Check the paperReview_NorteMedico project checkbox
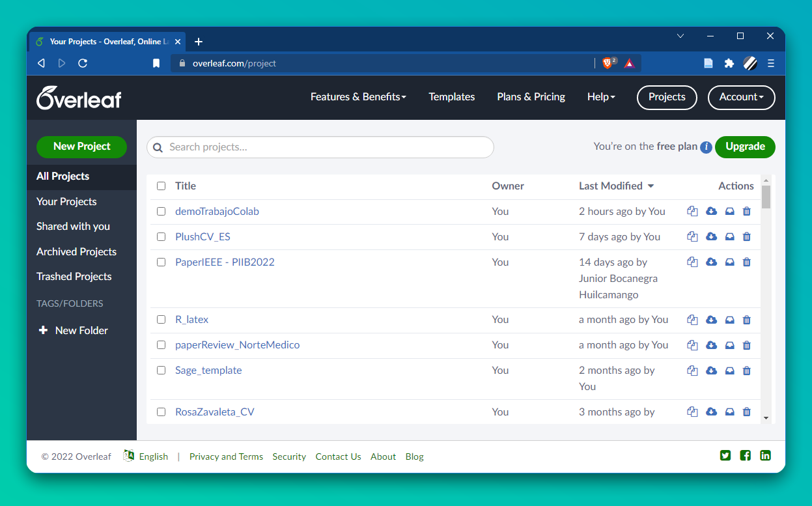The image size is (812, 506). click(x=161, y=344)
